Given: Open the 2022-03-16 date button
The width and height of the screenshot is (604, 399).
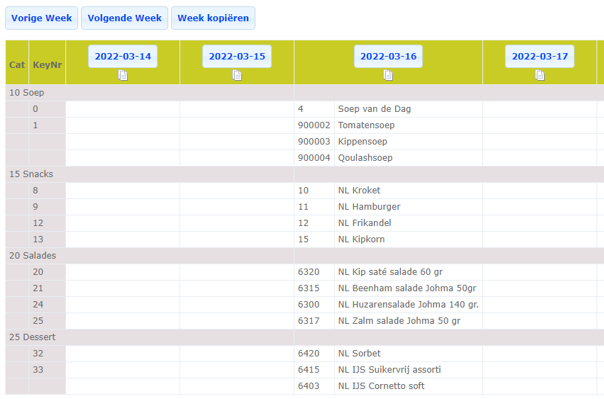Looking at the screenshot, I should [388, 57].
